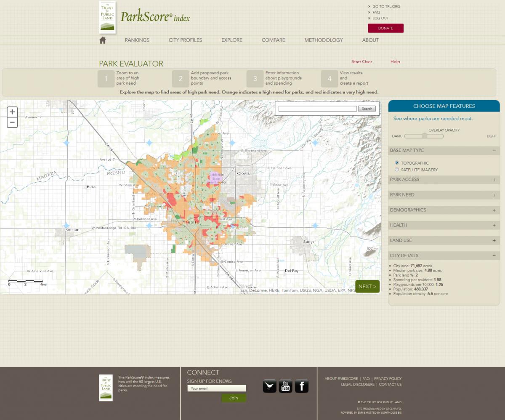The height and width of the screenshot is (420, 505).
Task: Collapse the Base Map Type section
Action: tap(444, 150)
